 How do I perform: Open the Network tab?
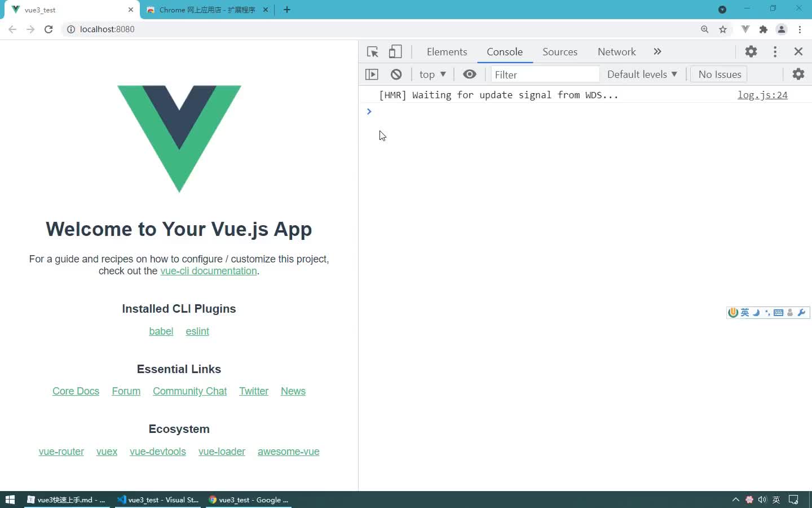(x=616, y=52)
